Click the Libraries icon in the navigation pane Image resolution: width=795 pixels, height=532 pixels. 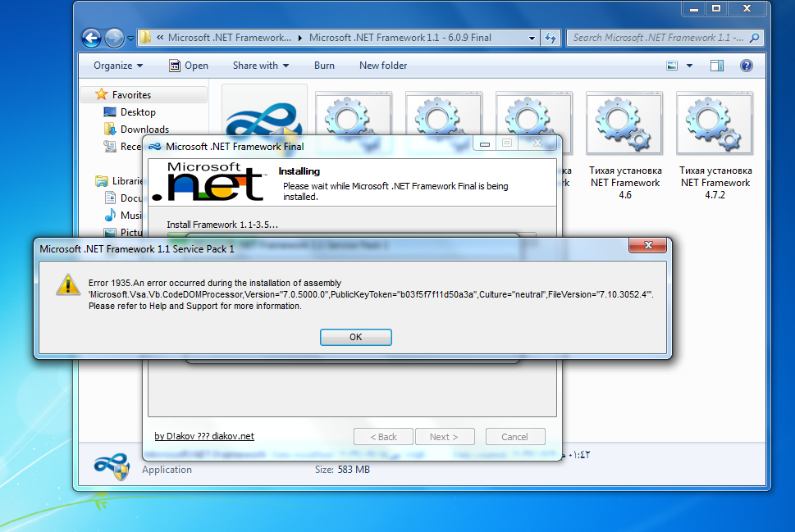(102, 181)
